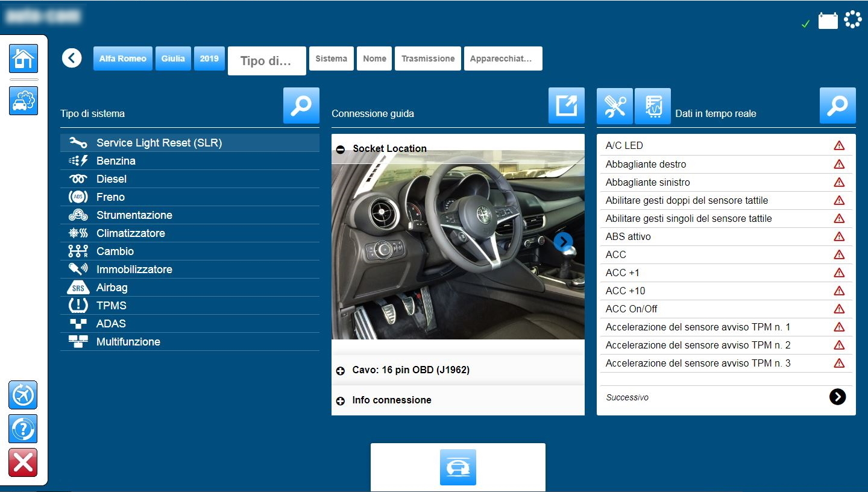Viewport: 868px width, 492px height.
Task: Click warning triangle next to A/C LED
Action: pyautogui.click(x=839, y=145)
